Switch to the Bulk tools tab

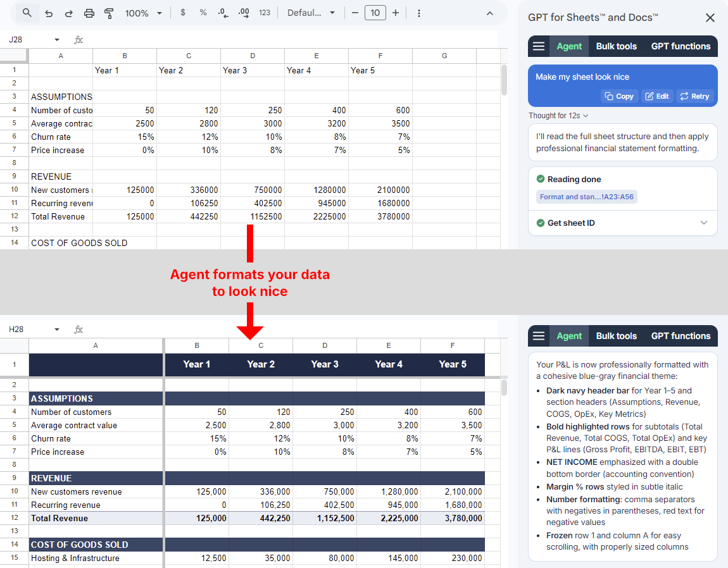point(616,46)
